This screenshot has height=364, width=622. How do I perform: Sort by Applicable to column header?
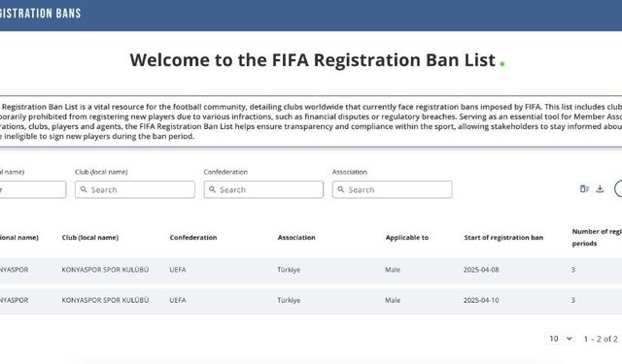tap(407, 238)
